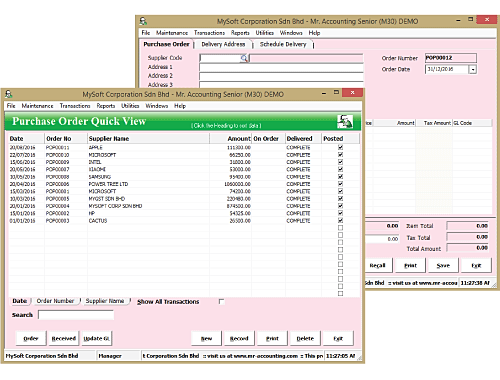Image resolution: width=500 pixels, height=380 pixels.
Task: Sort by the Amount column heading in Quick View
Action: click(x=230, y=139)
